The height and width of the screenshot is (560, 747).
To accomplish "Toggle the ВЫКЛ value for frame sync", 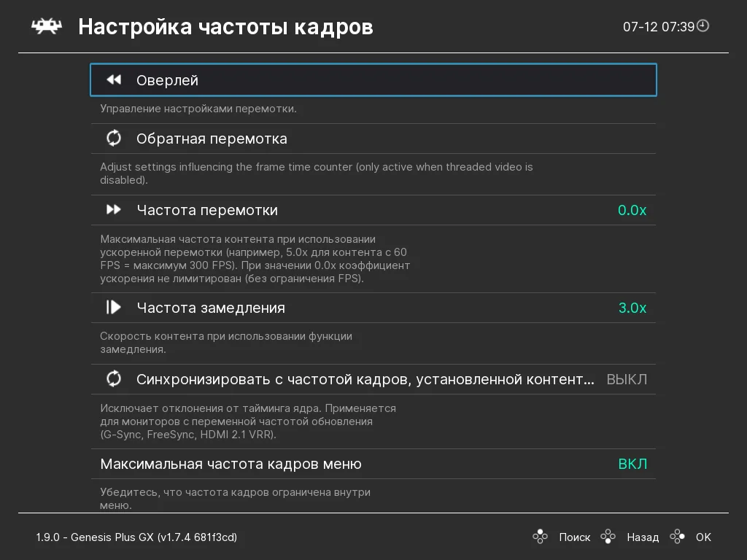I will click(627, 379).
